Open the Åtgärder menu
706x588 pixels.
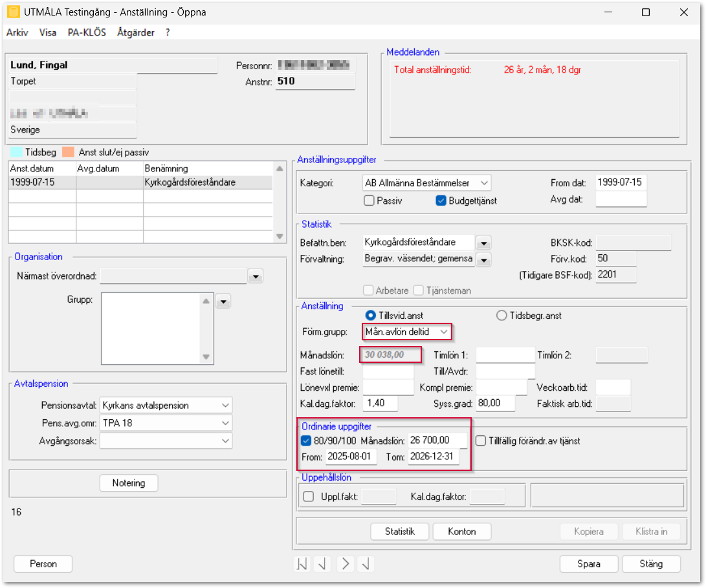[x=137, y=32]
